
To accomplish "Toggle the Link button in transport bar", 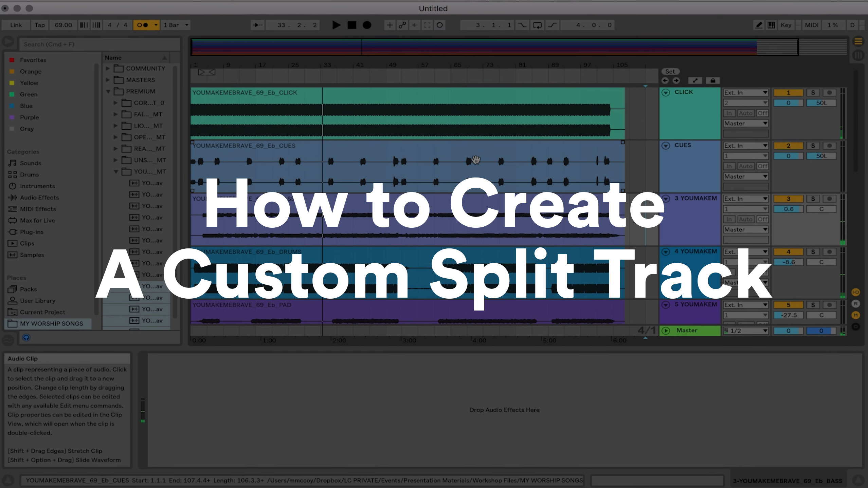I will pyautogui.click(x=16, y=24).
